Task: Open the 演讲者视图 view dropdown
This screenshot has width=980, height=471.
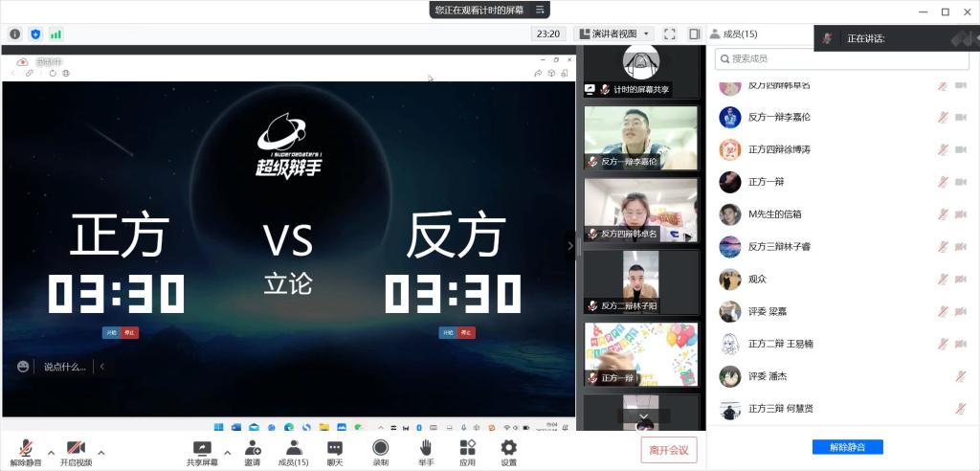Action: point(613,34)
